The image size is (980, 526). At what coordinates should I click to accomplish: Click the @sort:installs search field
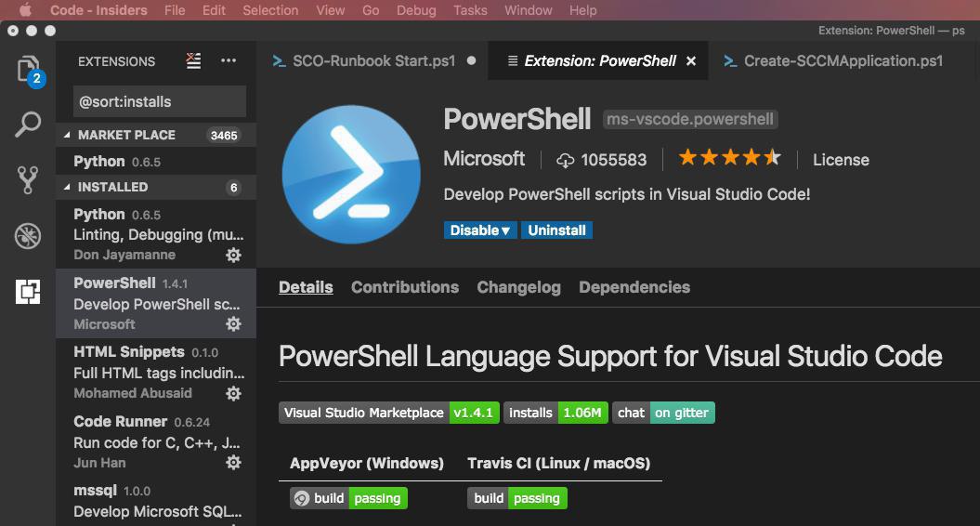160,101
